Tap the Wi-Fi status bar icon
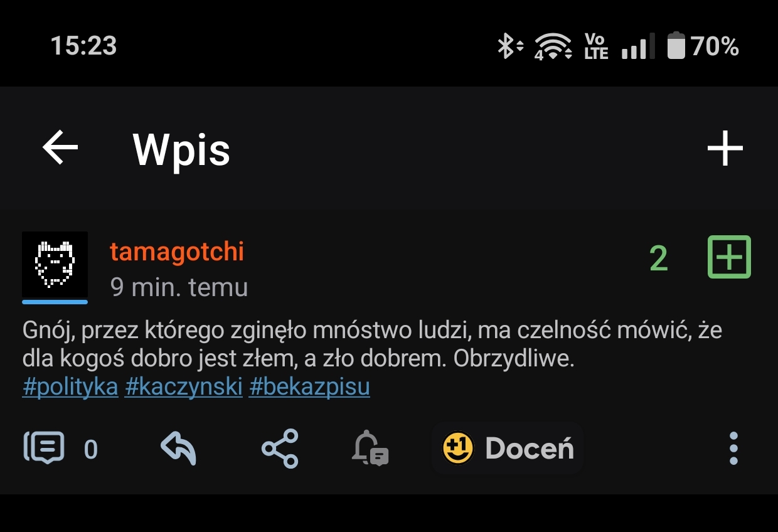Image resolution: width=778 pixels, height=532 pixels. (x=553, y=46)
